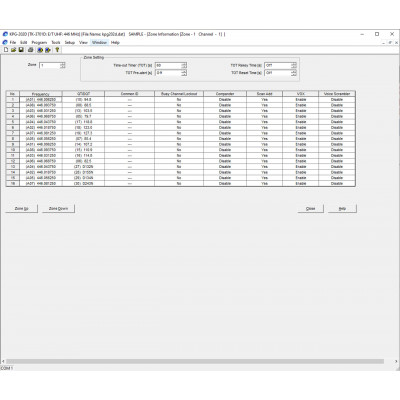Write data to radio toolbar icon
The image size is (400, 400).
pyautogui.click(x=48, y=50)
